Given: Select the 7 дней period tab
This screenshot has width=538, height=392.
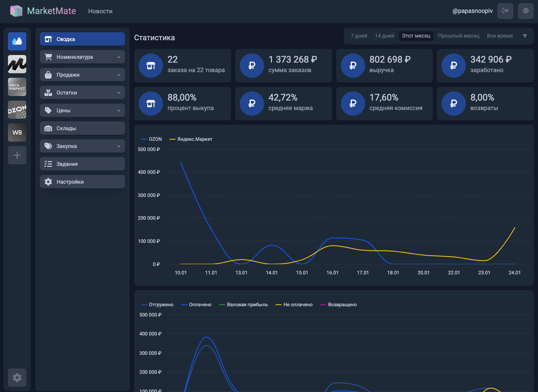Looking at the screenshot, I should pyautogui.click(x=359, y=36).
